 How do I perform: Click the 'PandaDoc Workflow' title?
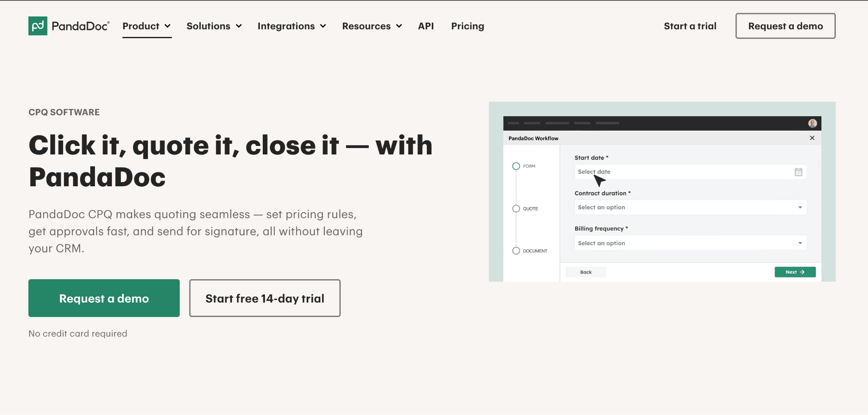(533, 138)
